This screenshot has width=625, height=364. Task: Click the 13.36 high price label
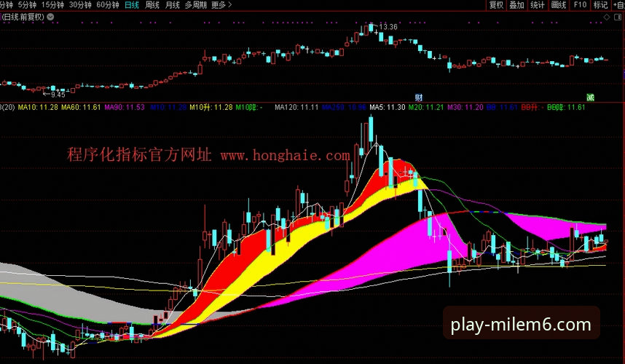coord(388,27)
